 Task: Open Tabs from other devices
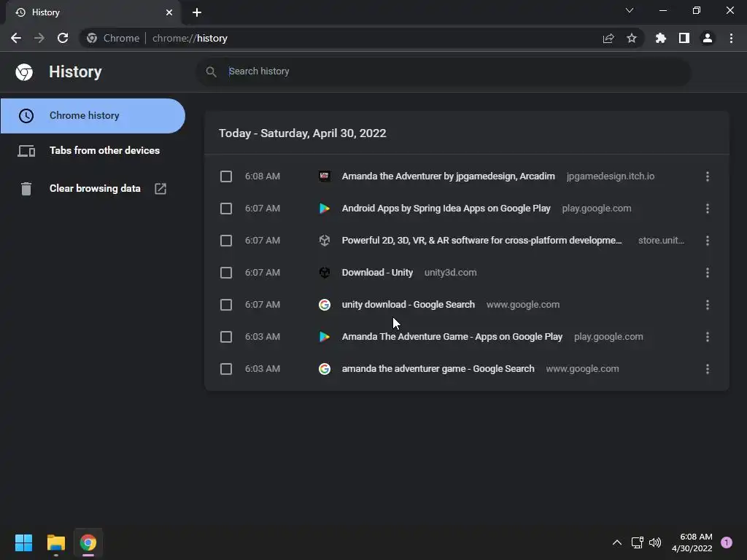93,150
